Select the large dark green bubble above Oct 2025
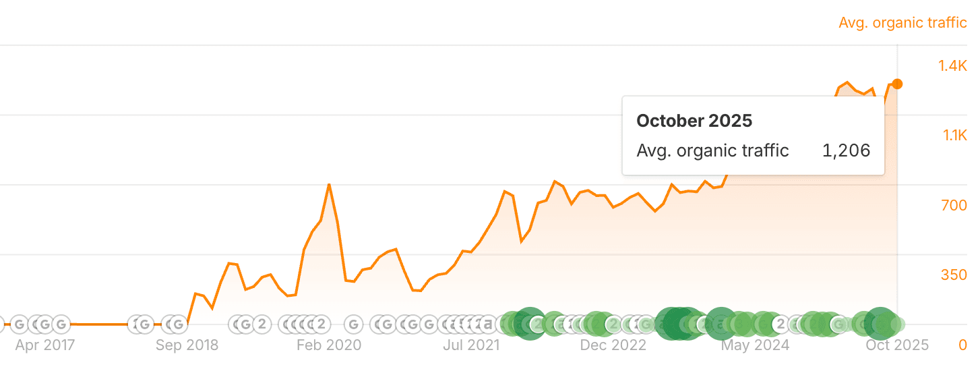 [880, 323]
